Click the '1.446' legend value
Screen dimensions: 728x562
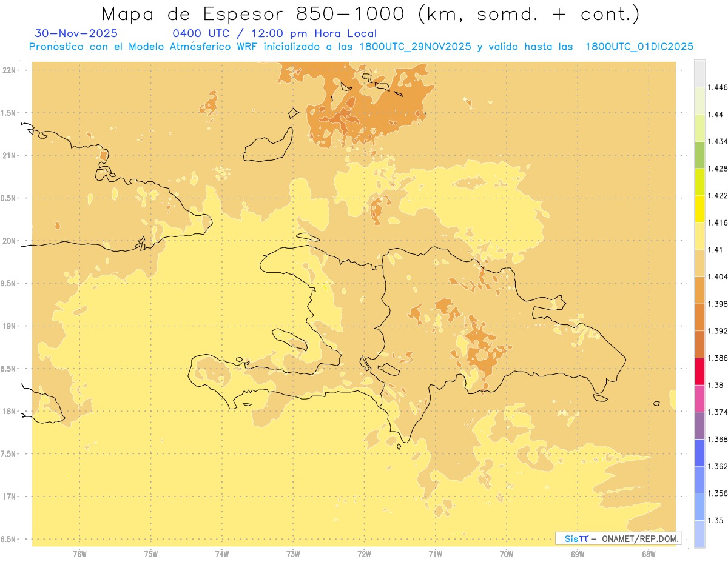tap(718, 87)
